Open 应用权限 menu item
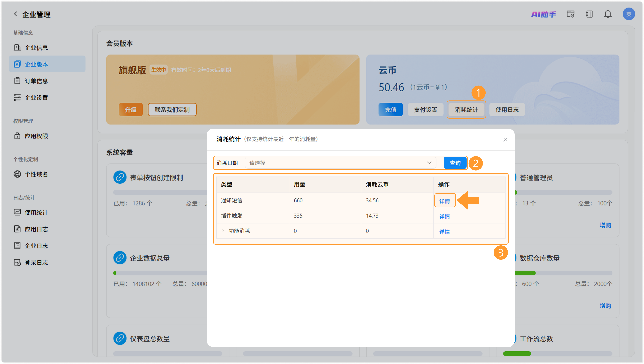The width and height of the screenshot is (644, 364). 47,136
